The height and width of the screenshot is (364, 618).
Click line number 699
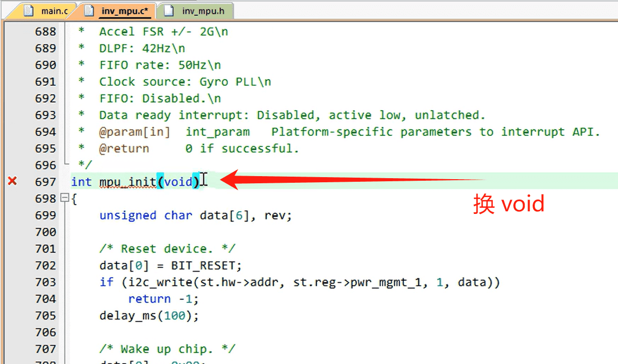[45, 215]
